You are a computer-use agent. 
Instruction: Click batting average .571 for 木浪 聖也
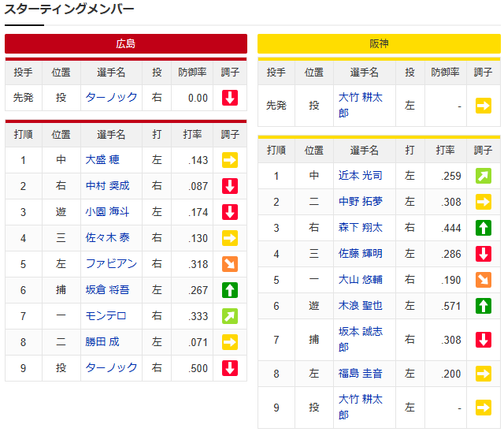click(x=451, y=306)
